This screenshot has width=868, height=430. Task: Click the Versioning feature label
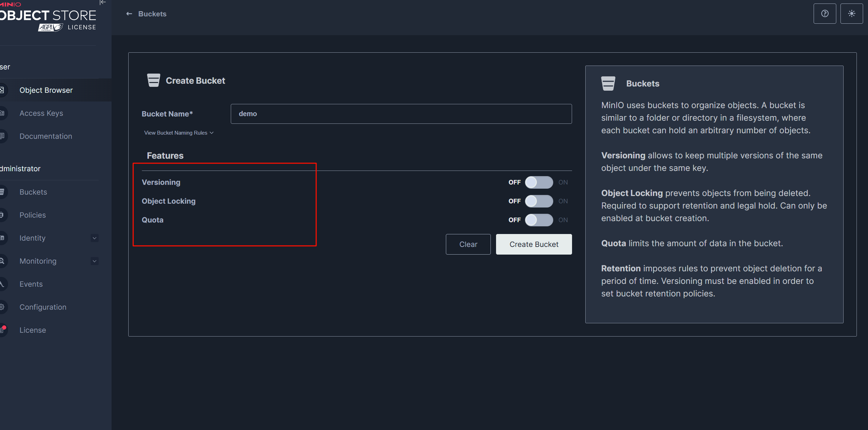[x=161, y=182]
